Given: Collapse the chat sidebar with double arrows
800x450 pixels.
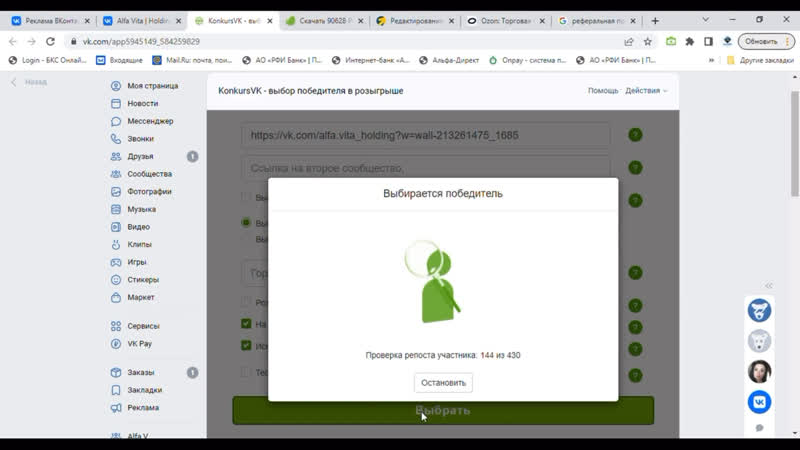Looking at the screenshot, I should [x=768, y=286].
